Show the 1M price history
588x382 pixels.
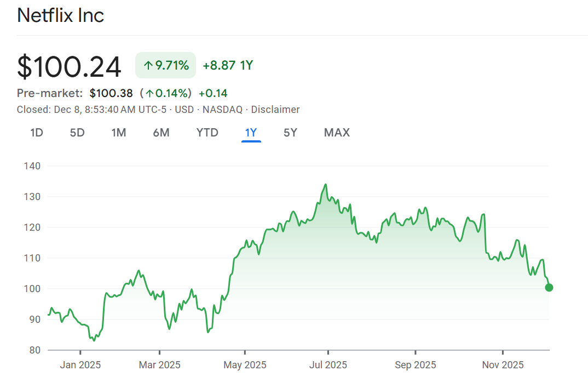119,133
